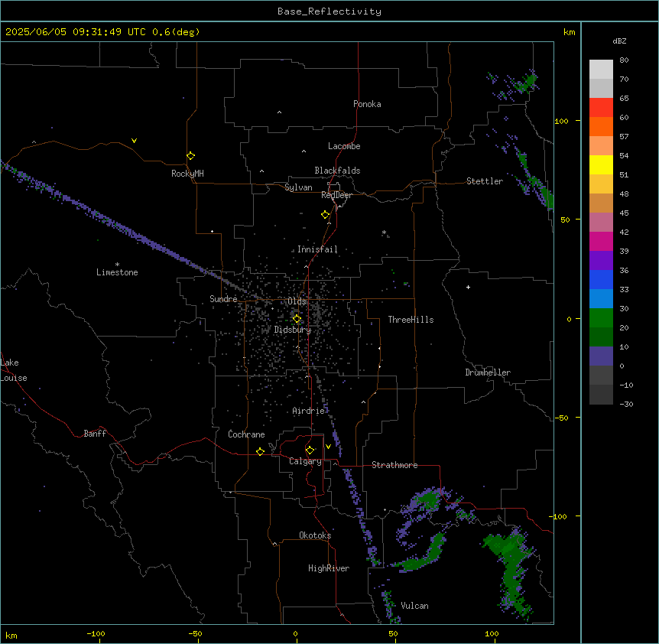
Task: Click the Cochrane label
Action: 246,434
